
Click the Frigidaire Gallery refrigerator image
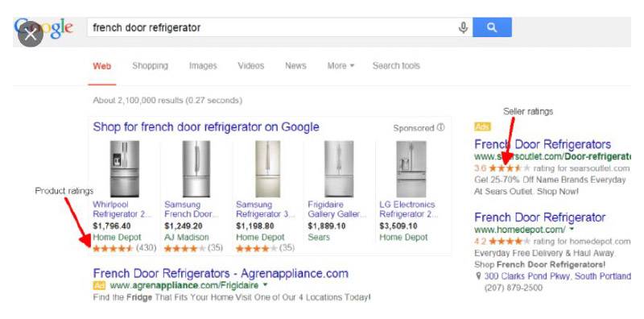click(339, 169)
